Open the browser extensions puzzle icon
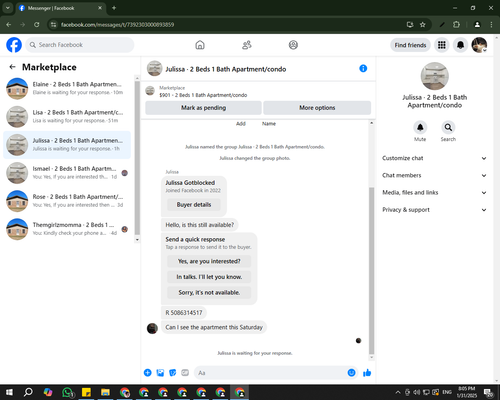The width and height of the screenshot is (500, 400). [456, 25]
